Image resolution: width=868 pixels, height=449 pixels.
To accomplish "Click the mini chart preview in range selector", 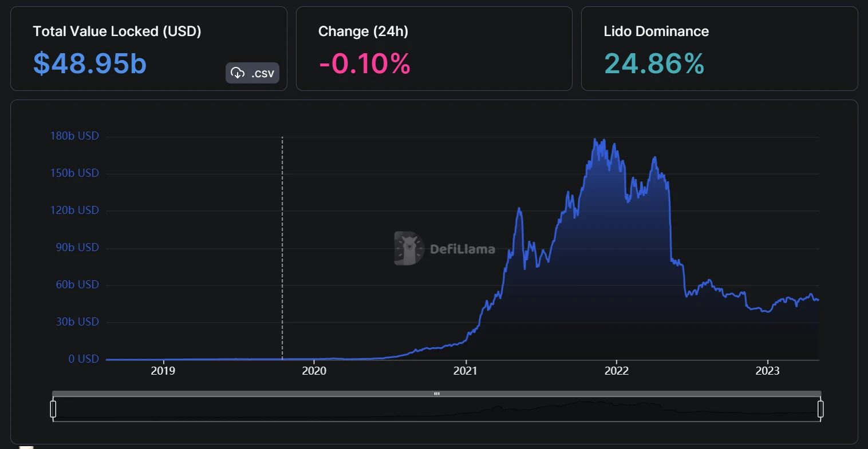I will 436,410.
